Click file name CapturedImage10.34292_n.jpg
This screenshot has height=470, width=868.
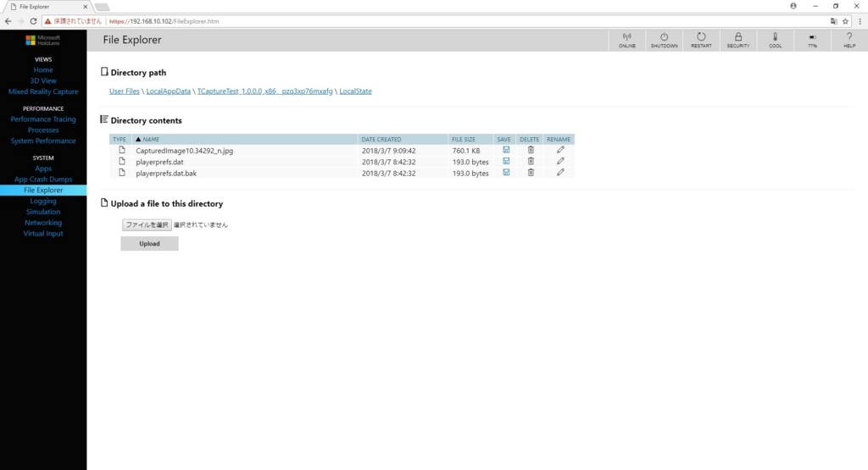(x=184, y=151)
